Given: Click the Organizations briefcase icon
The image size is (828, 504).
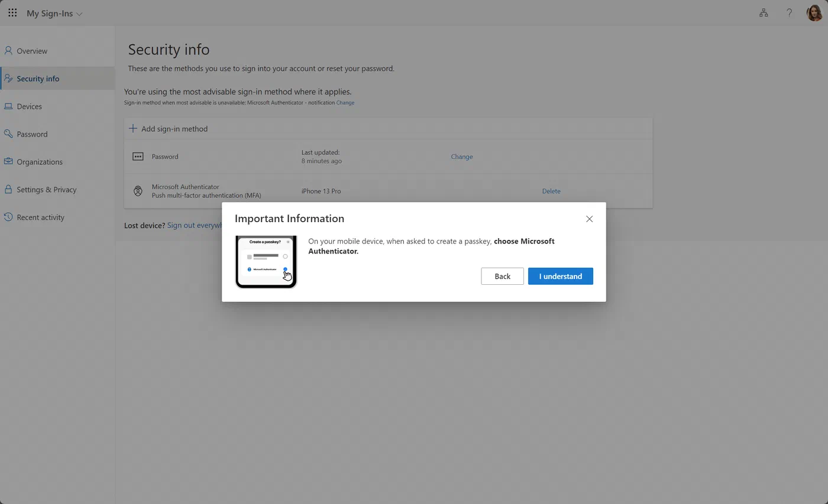Looking at the screenshot, I should click(x=8, y=161).
